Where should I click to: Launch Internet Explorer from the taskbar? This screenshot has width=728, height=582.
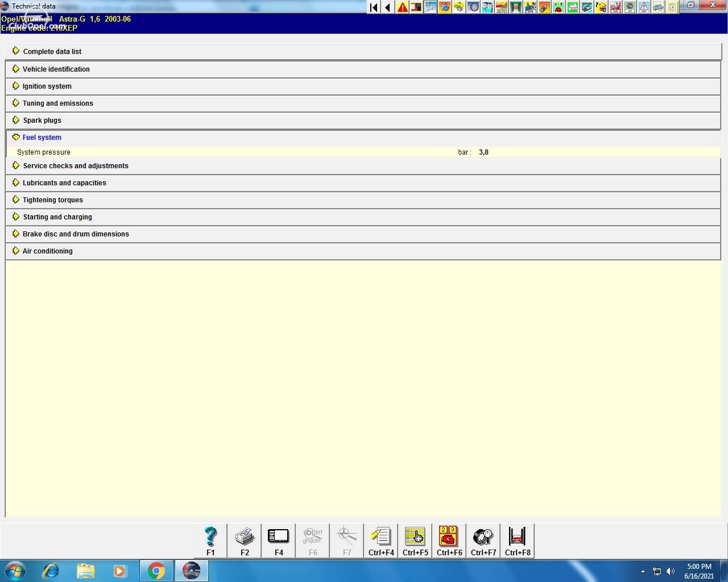click(x=51, y=571)
